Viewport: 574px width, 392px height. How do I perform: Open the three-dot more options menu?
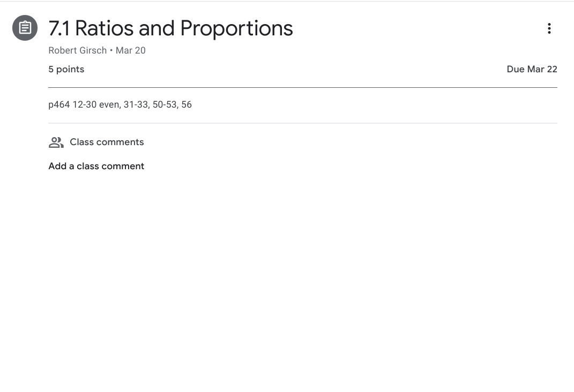click(549, 28)
